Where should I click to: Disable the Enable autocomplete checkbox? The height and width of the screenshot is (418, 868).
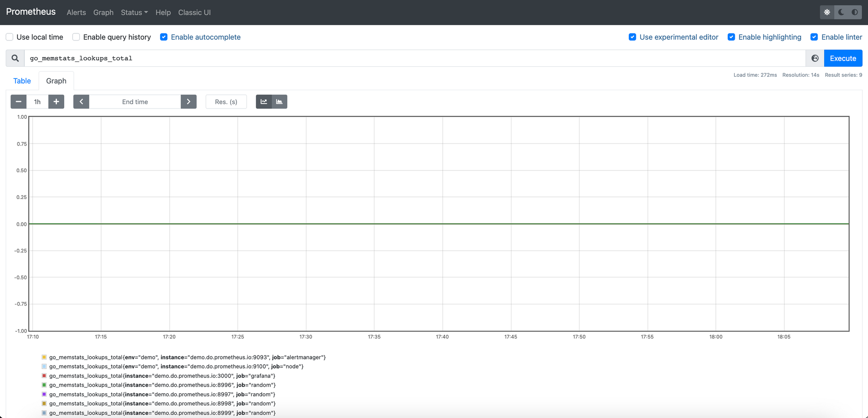point(164,37)
